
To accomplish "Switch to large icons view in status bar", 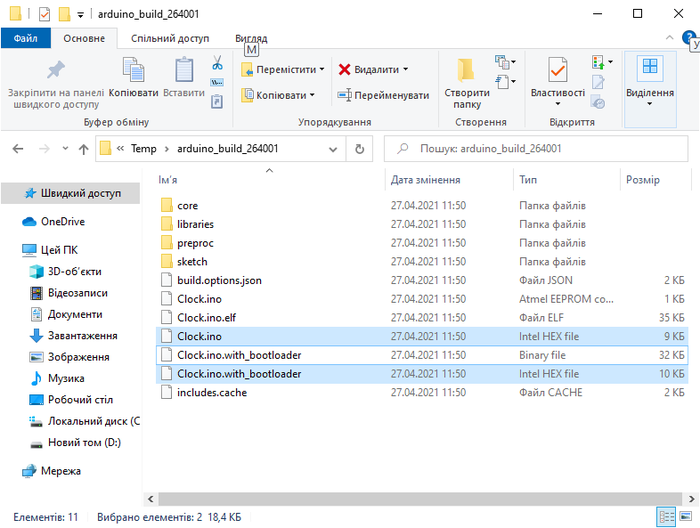I will click(x=685, y=517).
